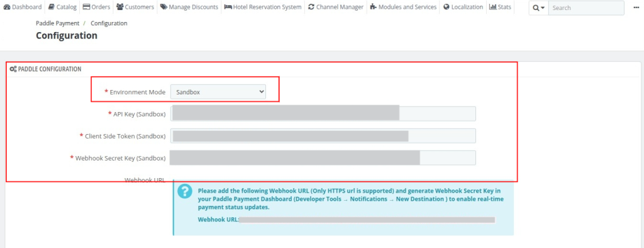Open Hotel Reservation System menu
The height and width of the screenshot is (248, 644).
point(263,7)
